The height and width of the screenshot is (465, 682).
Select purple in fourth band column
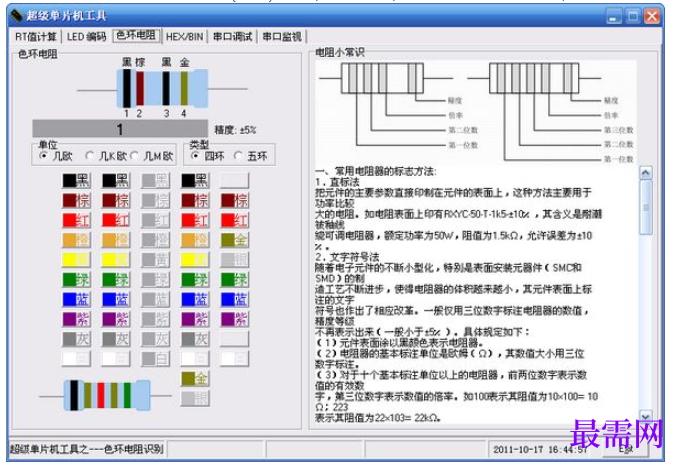click(195, 319)
